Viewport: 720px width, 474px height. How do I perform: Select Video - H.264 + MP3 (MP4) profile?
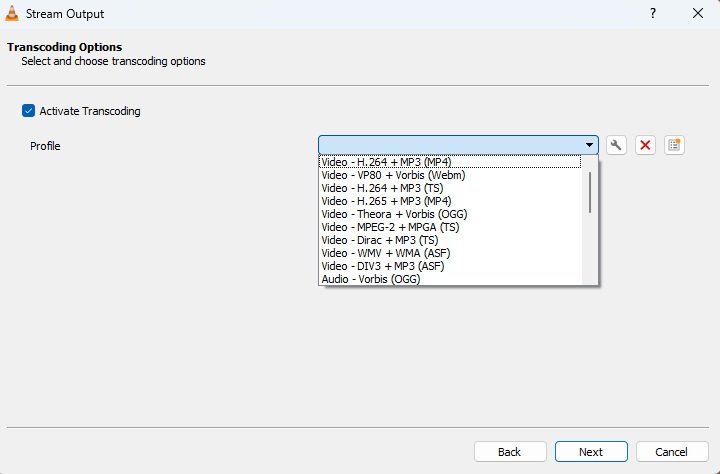coord(384,162)
